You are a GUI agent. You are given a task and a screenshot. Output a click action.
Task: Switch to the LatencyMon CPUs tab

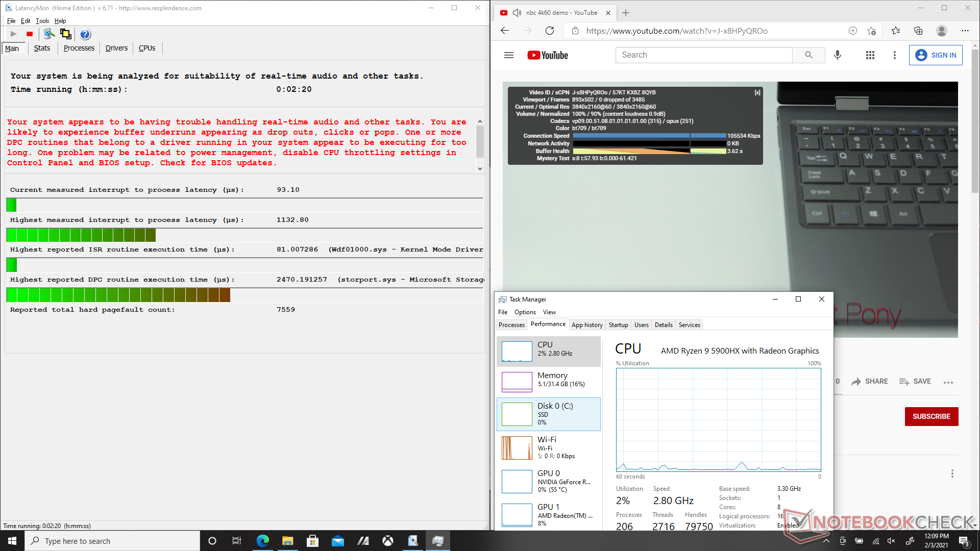147,48
